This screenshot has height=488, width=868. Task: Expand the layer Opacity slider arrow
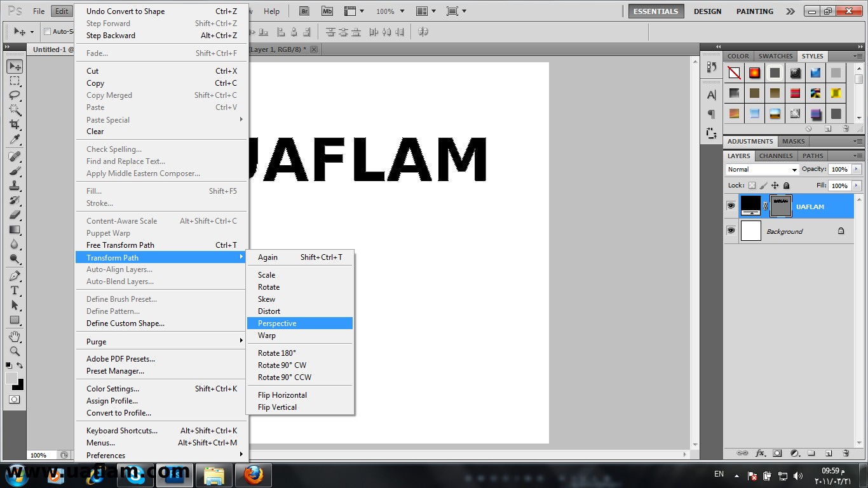(x=857, y=170)
